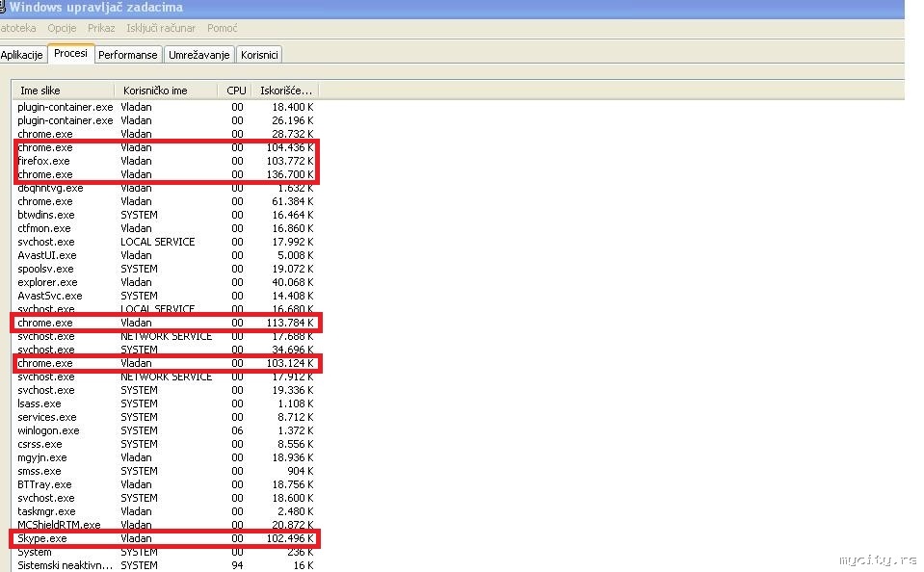Viewport: 924px width, 572px height.
Task: Select the winlogon.exe process row
Action: coord(165,431)
